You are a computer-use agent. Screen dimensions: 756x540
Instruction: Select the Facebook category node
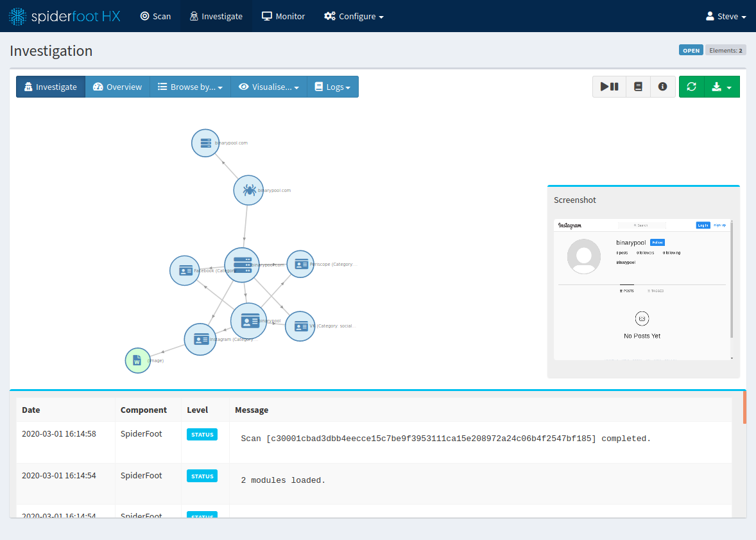coord(185,270)
